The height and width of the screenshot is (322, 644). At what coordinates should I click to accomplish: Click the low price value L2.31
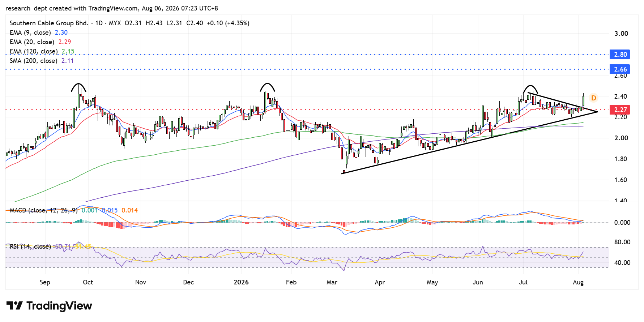pos(174,23)
